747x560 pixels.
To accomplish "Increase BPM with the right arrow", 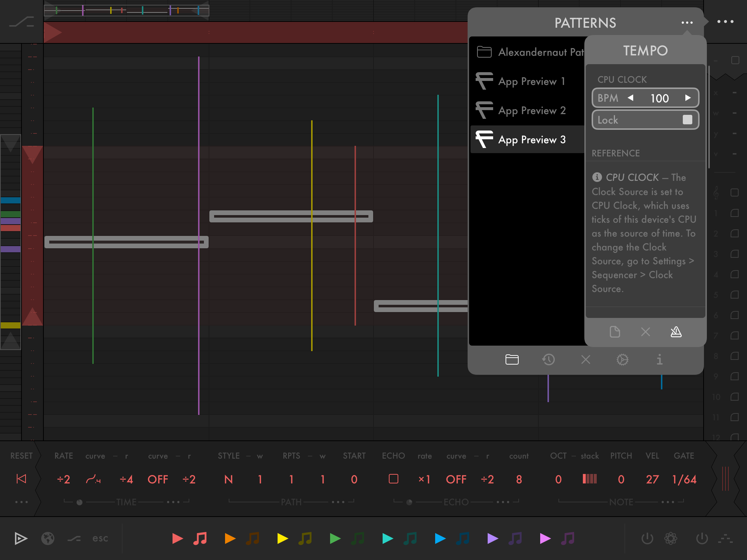I will tap(688, 98).
